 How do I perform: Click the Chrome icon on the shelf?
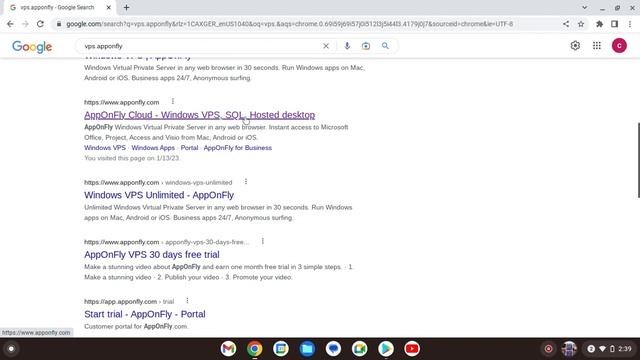tap(254, 349)
